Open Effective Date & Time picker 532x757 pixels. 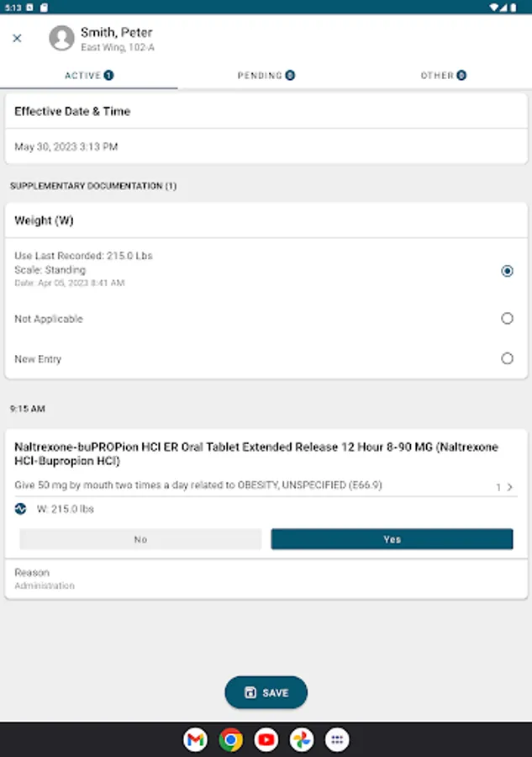tap(265, 146)
